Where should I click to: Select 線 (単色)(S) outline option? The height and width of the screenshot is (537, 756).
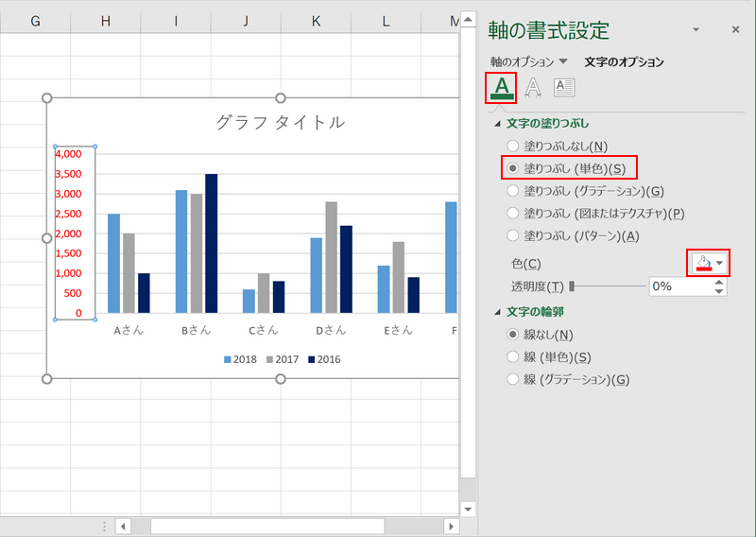pos(512,357)
